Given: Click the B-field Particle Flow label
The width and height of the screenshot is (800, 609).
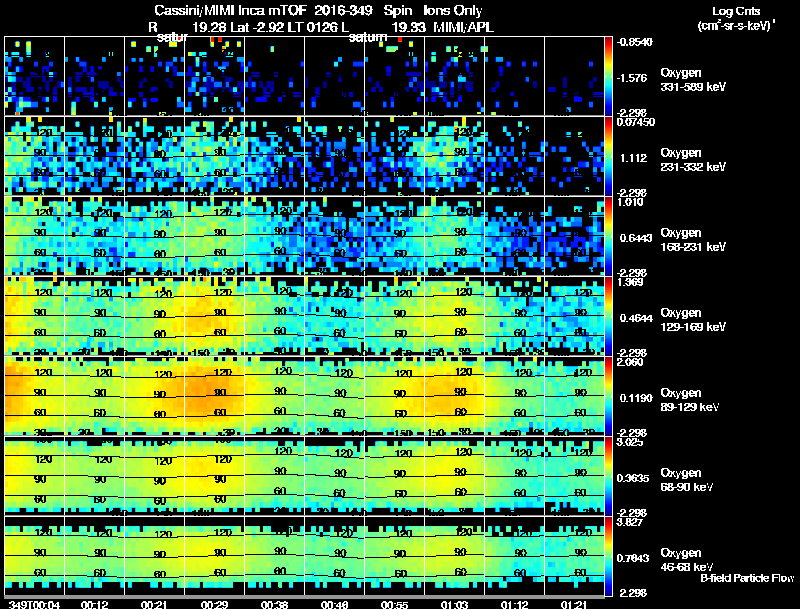Looking at the screenshot, I should pyautogui.click(x=747, y=578).
